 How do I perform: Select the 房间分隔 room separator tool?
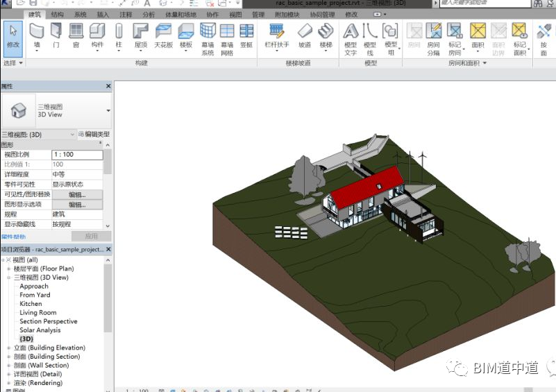click(x=433, y=39)
